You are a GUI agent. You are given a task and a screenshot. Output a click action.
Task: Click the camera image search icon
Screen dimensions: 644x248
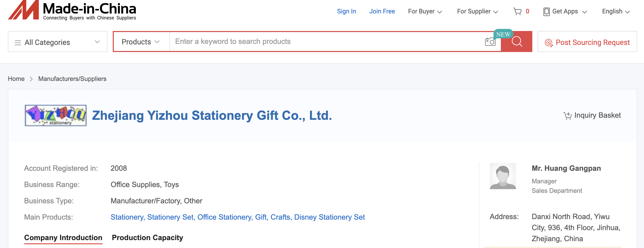tap(490, 42)
